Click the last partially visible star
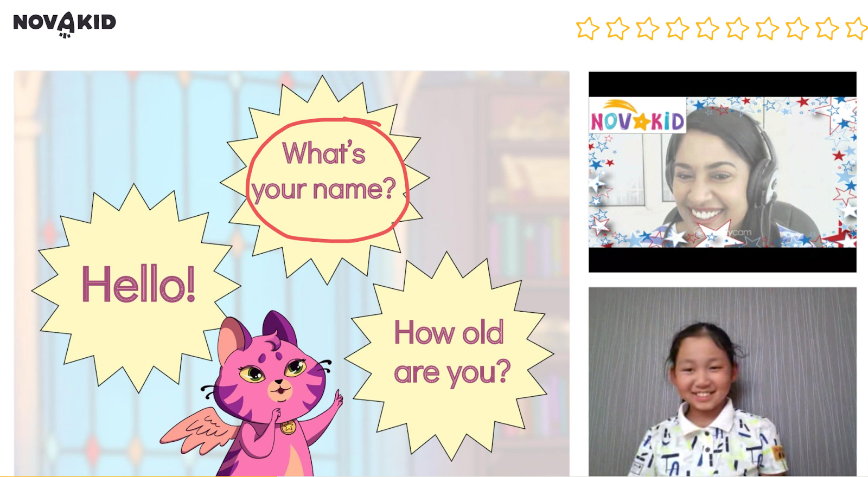868x477 pixels. click(857, 28)
